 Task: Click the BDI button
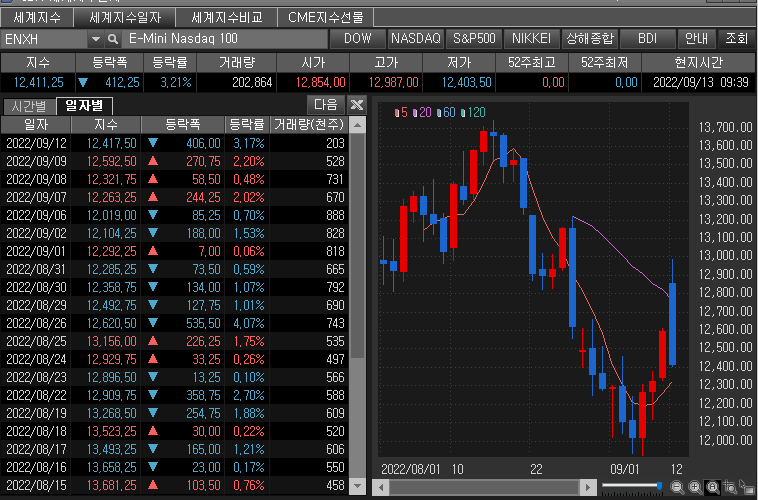648,39
